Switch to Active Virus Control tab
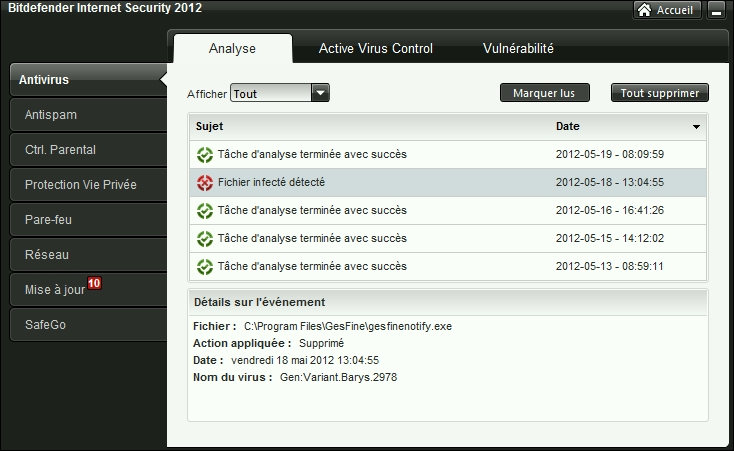This screenshot has width=734, height=451. click(x=375, y=48)
